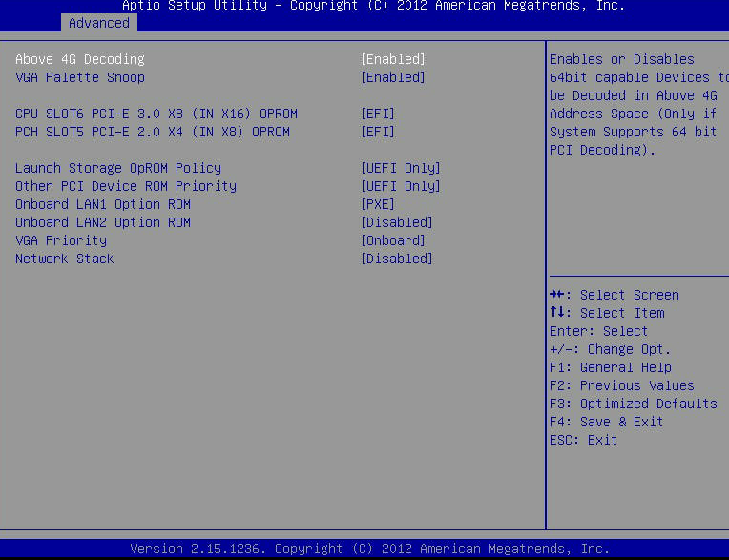729x560 pixels.
Task: Open Other PCI Device ROM [UEFI Only] value
Action: [x=401, y=186]
